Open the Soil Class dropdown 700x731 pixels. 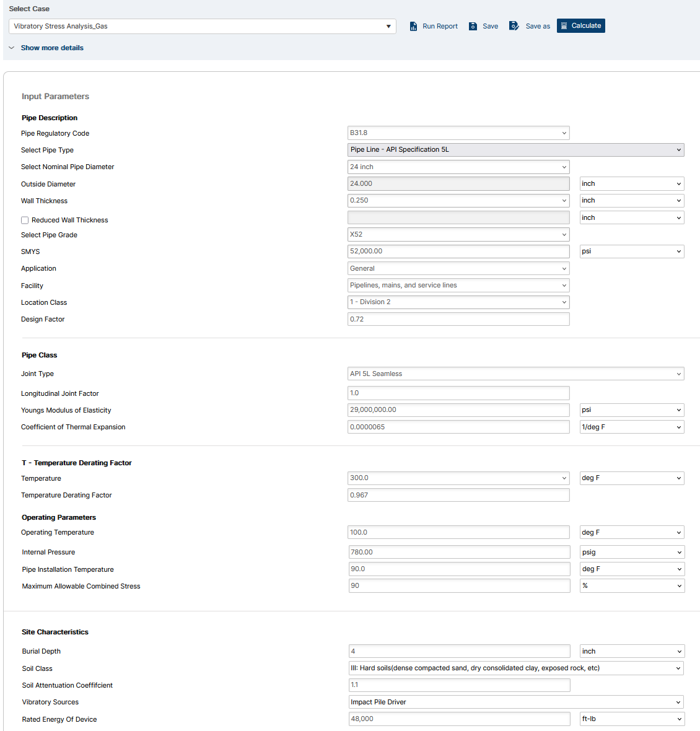click(515, 668)
